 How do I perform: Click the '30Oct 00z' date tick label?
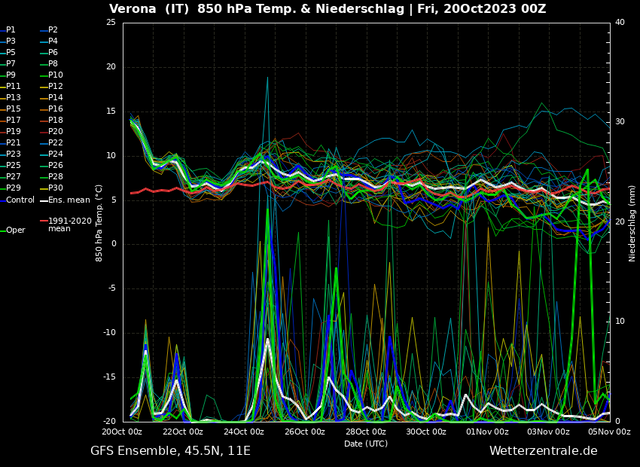coord(427,432)
